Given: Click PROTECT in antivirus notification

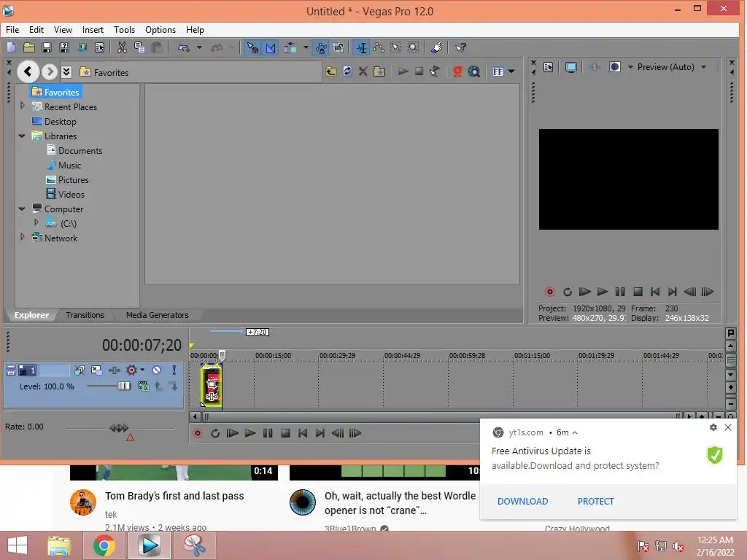Looking at the screenshot, I should point(595,502).
